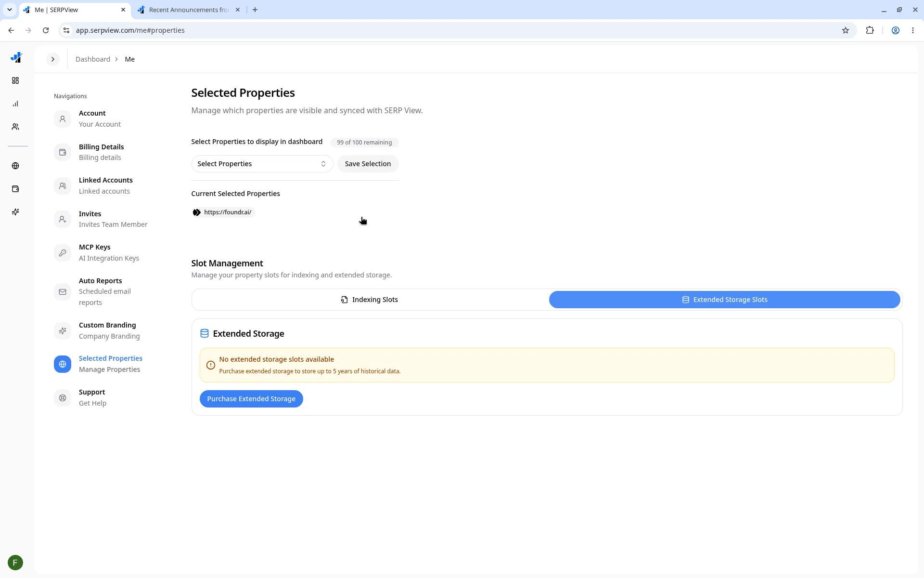This screenshot has height=578, width=924.
Task: Click the sparkle AI icon in left rail
Action: 15,212
